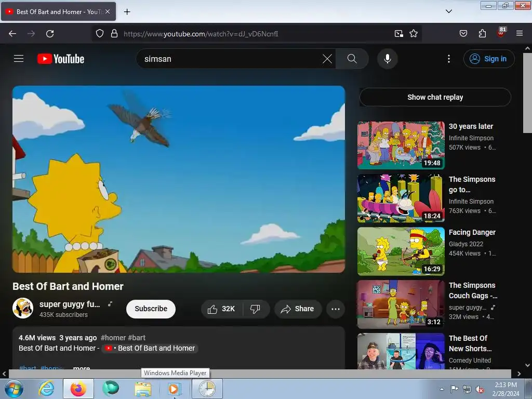532x399 pixels.
Task: Launch Internet Explorer from taskbar
Action: [46, 389]
